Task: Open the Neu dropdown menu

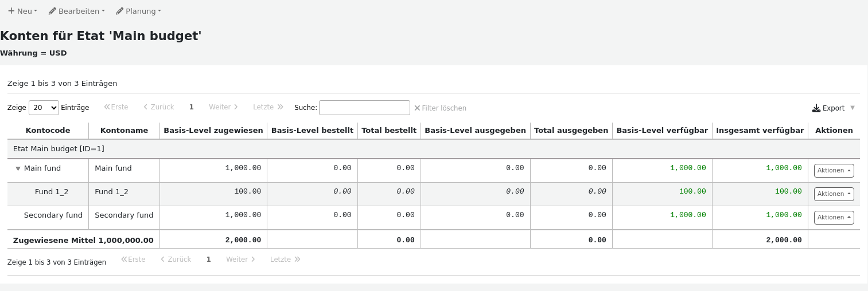Action: click(22, 11)
